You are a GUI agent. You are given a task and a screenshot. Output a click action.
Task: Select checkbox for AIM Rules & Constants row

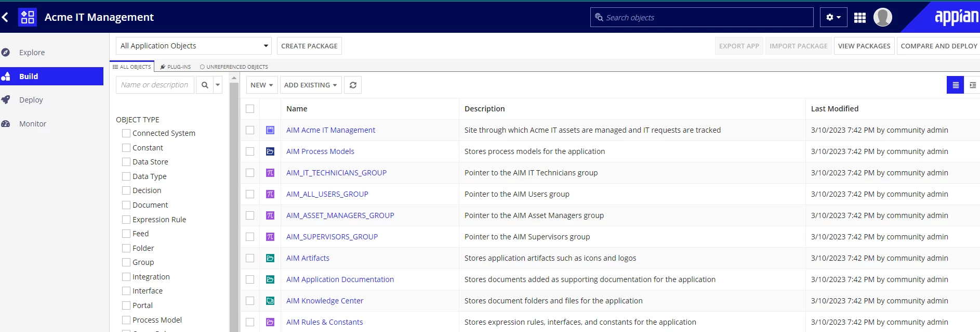[x=250, y=322]
